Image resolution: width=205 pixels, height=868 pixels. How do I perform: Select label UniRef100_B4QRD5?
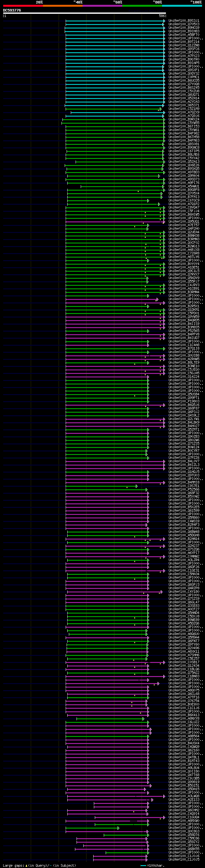[184, 320]
